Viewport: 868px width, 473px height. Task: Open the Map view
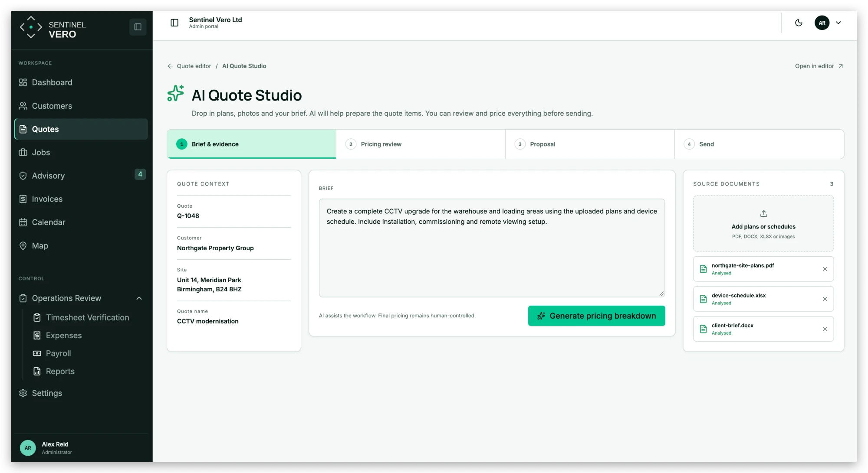click(x=81, y=245)
